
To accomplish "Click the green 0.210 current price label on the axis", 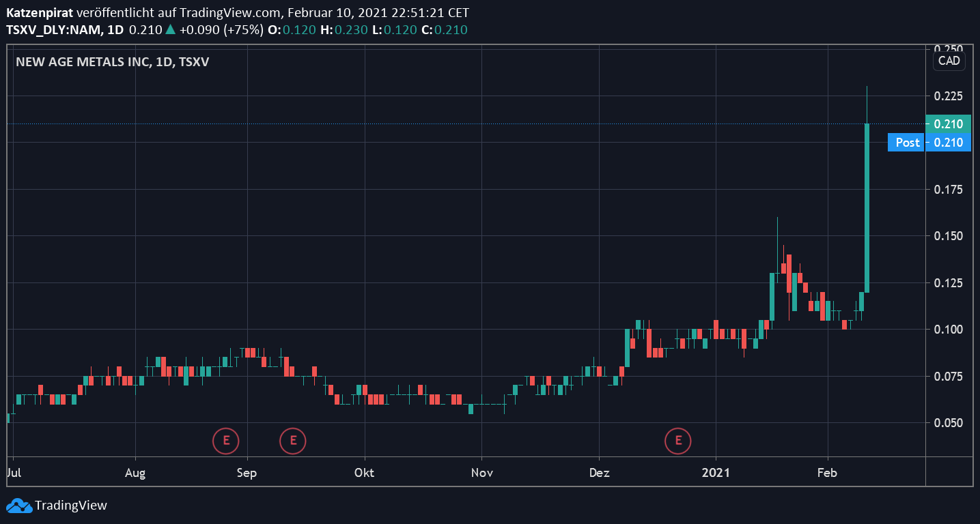I will [x=948, y=124].
